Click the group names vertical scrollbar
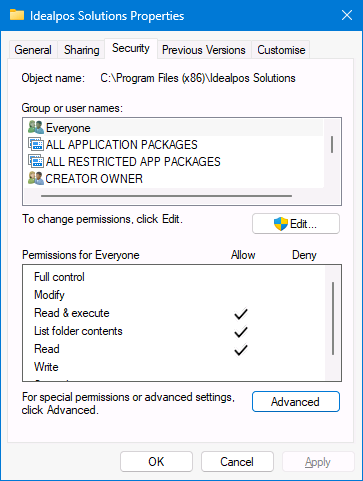 (332, 144)
